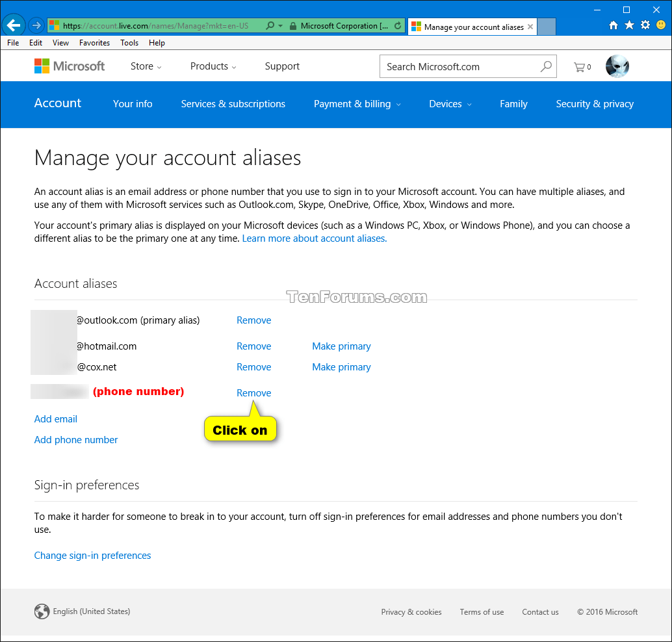Click the Home icon in the browser toolbar
672x642 pixels.
tap(613, 26)
